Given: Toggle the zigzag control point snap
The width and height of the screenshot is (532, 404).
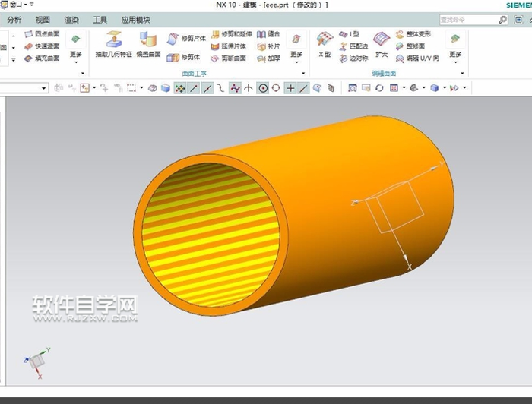Looking at the screenshot, I should [x=235, y=88].
